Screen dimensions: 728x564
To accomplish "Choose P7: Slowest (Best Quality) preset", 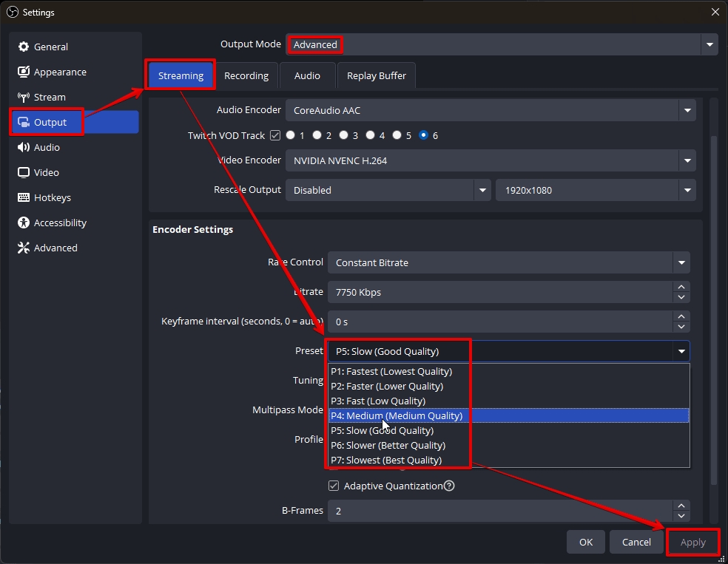I will (509, 460).
